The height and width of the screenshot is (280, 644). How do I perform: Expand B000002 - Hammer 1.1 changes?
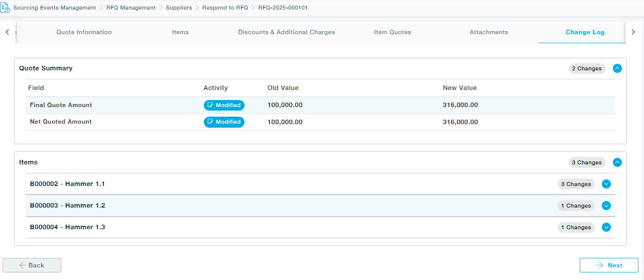pyautogui.click(x=606, y=184)
